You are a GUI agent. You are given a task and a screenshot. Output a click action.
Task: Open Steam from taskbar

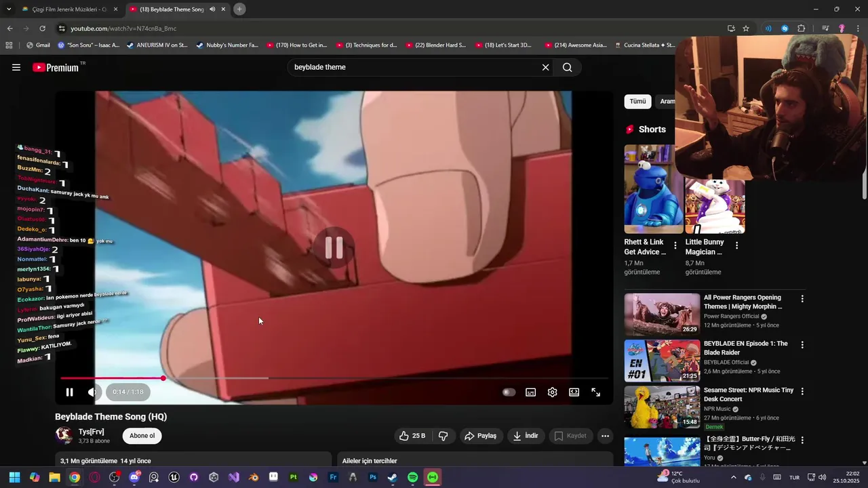pyautogui.click(x=393, y=477)
